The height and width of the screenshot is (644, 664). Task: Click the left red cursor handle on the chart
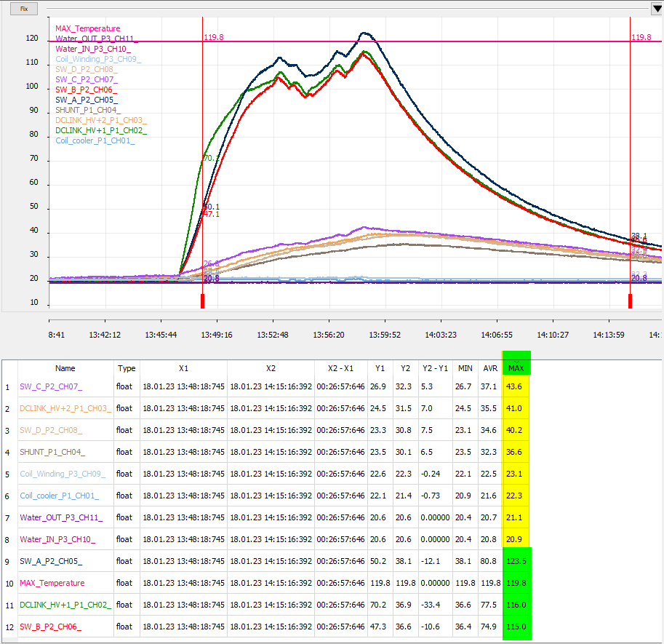201,300
